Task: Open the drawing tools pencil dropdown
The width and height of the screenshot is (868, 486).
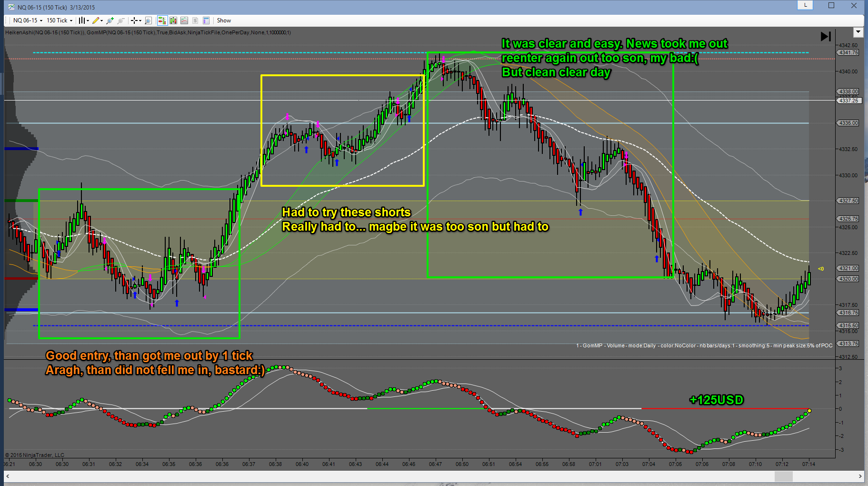Action: (x=98, y=20)
